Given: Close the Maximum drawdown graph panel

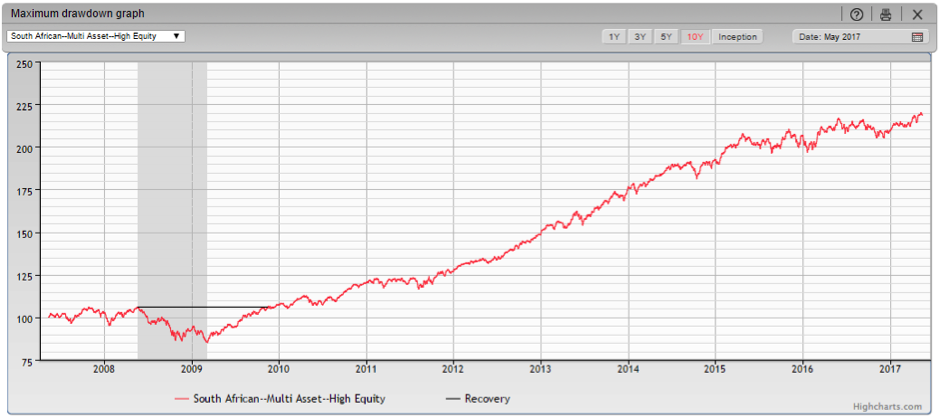Looking at the screenshot, I should pyautogui.click(x=917, y=14).
